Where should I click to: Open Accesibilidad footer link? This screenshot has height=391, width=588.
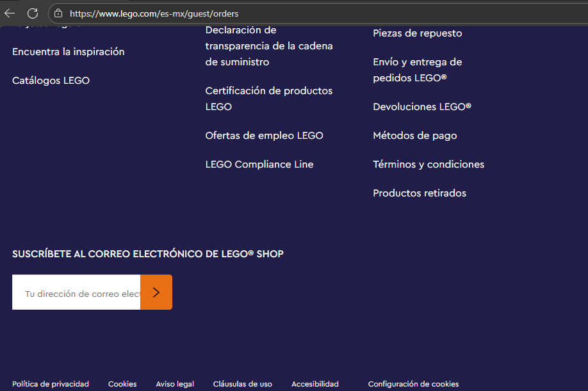tap(315, 384)
